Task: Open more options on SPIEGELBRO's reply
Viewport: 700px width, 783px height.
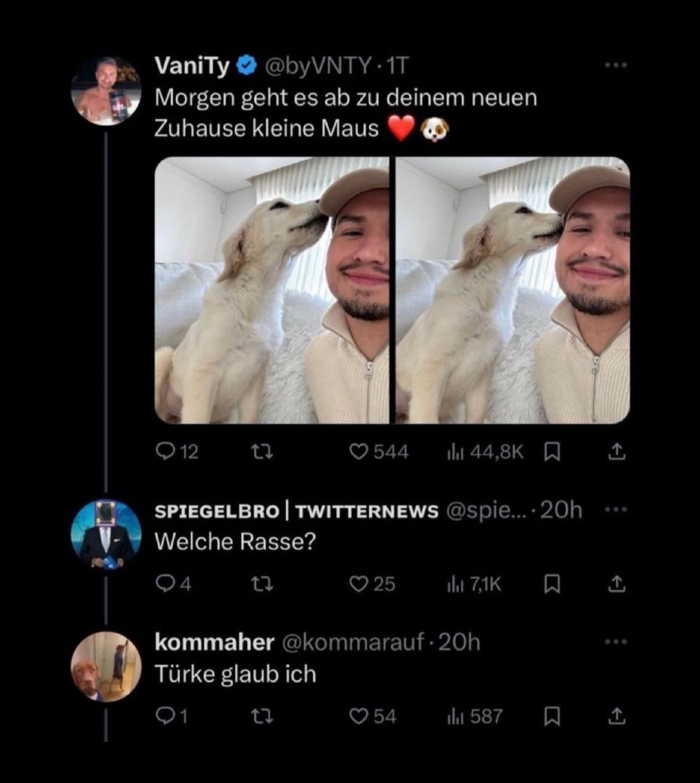Action: pos(616,510)
